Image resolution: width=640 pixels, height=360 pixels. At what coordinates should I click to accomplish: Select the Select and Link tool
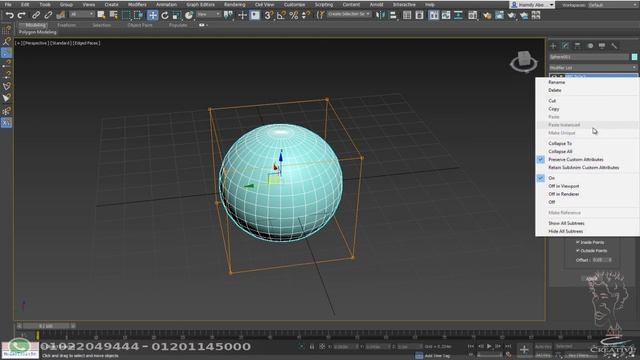coord(36,16)
